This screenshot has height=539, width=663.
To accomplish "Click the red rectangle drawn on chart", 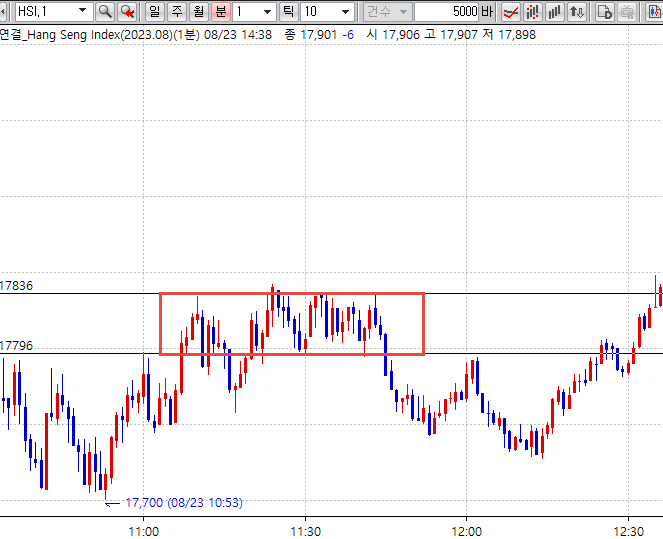I will [x=292, y=293].
